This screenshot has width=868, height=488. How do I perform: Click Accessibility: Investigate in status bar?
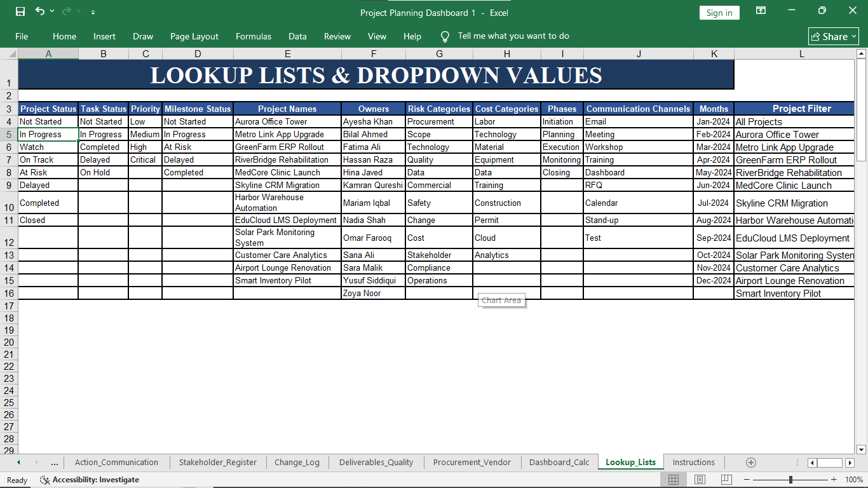pyautogui.click(x=90, y=480)
